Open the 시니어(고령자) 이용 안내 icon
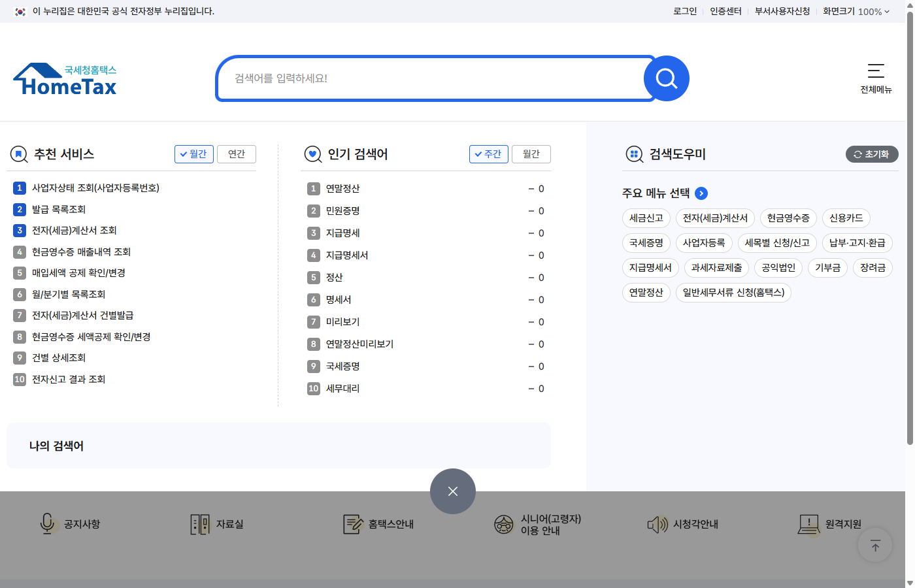This screenshot has height=588, width=915. point(503,523)
